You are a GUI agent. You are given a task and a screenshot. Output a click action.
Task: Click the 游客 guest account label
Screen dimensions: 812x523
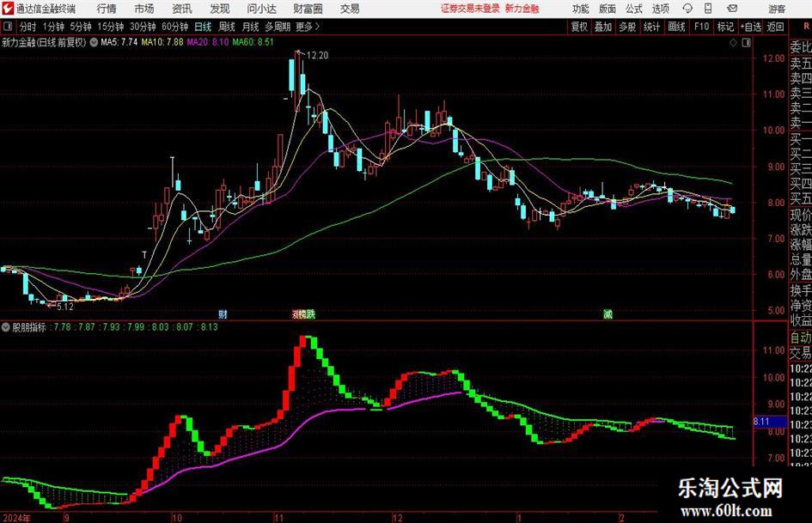tap(777, 9)
